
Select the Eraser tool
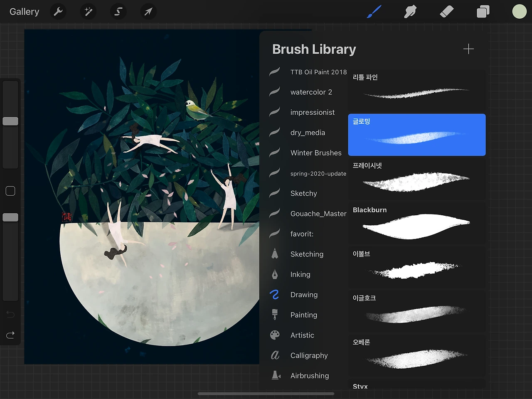[447, 12]
